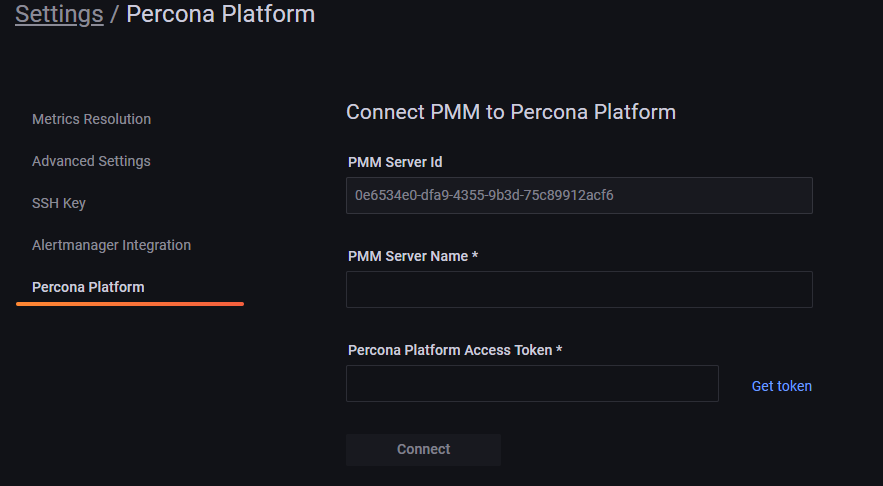Click the Percona Platform Access Token input

pos(532,383)
